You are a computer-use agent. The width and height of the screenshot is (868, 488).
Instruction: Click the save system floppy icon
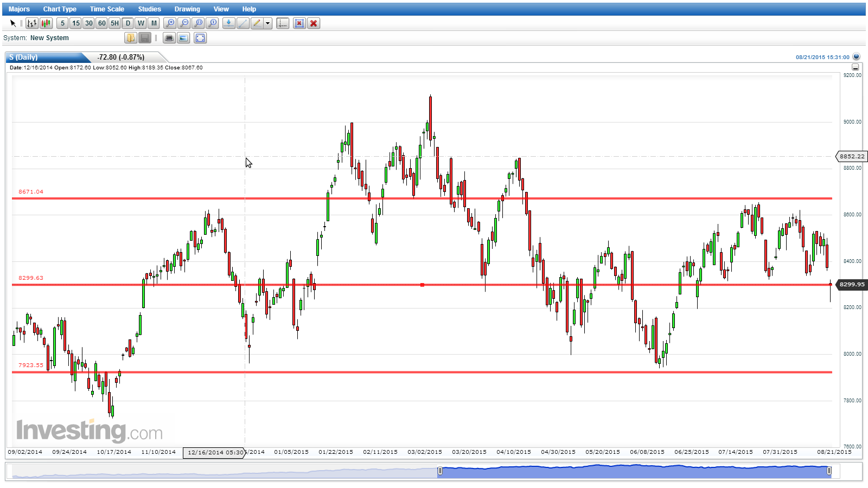[145, 38]
